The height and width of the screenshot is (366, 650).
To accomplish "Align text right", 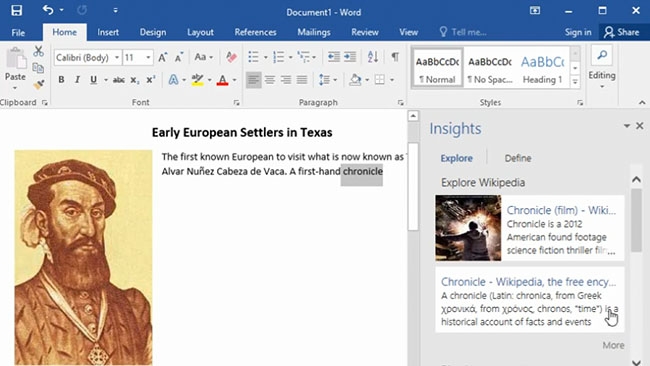I will (x=286, y=80).
